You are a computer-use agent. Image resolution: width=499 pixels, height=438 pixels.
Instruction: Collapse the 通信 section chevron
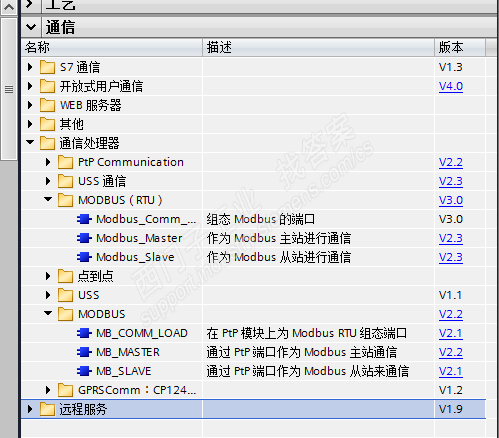[x=31, y=27]
